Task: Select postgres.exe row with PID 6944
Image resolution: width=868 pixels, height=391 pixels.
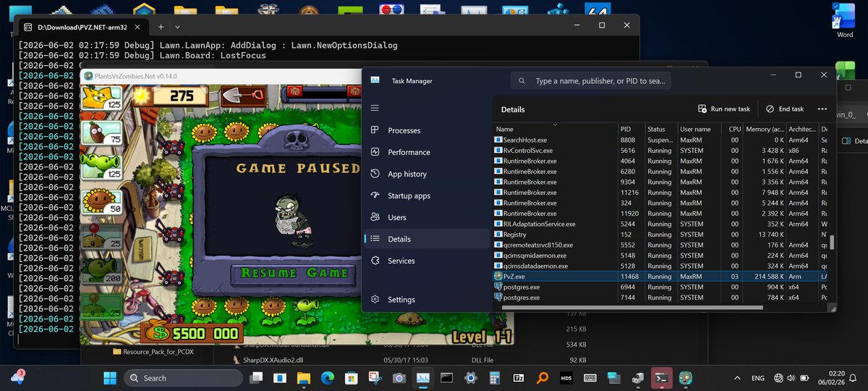Action: [661, 287]
